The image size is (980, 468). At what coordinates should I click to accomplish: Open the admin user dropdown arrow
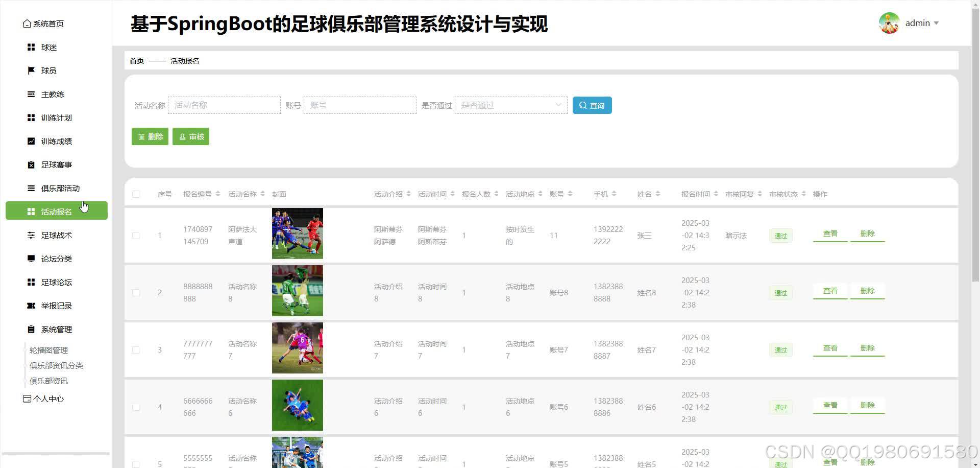coord(936,23)
